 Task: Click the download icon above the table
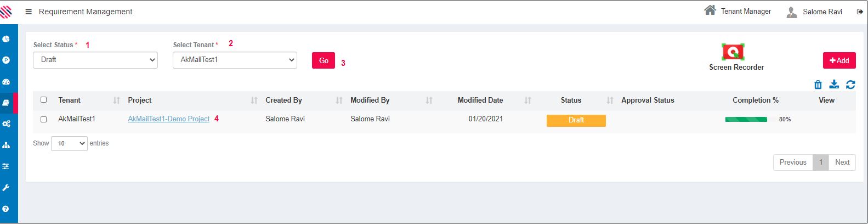click(834, 85)
